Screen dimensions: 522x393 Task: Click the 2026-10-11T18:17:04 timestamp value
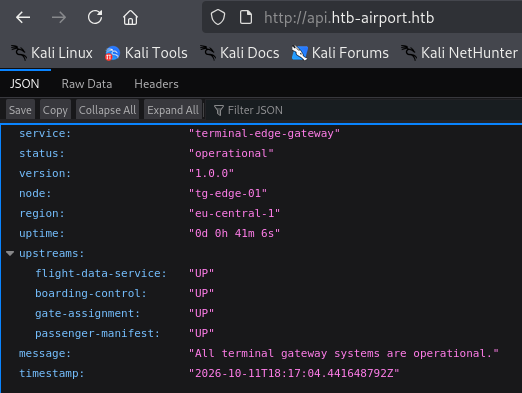click(294, 373)
